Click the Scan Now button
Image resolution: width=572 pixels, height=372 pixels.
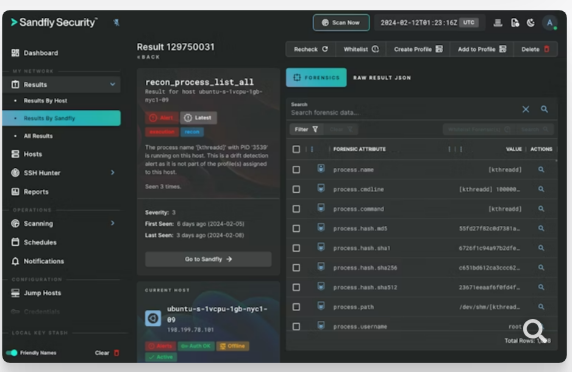coord(341,23)
